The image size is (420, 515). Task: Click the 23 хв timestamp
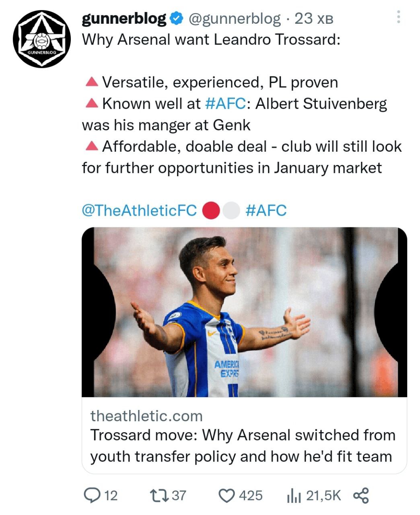click(314, 19)
